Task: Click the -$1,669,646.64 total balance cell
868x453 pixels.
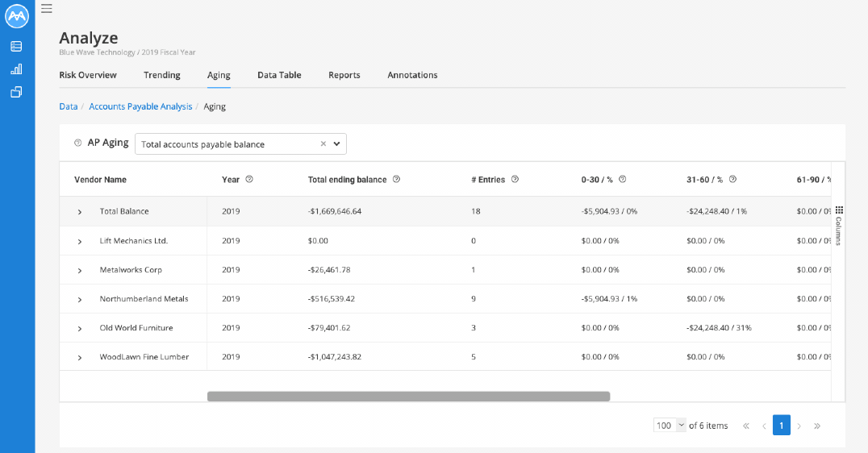Action: [x=334, y=211]
